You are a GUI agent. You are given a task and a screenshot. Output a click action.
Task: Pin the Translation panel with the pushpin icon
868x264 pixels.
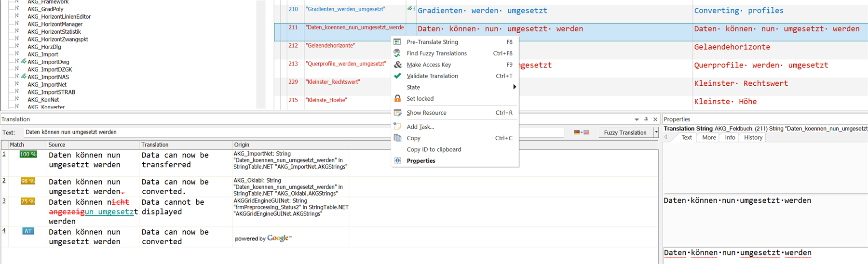[646, 119]
